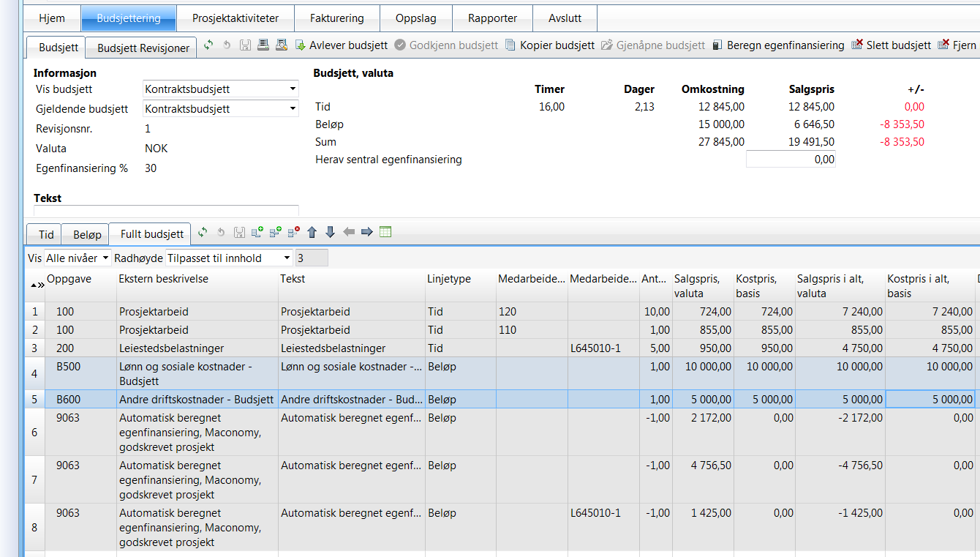The image size is (980, 557).
Task: Click Slett budsjett
Action: [892, 45]
